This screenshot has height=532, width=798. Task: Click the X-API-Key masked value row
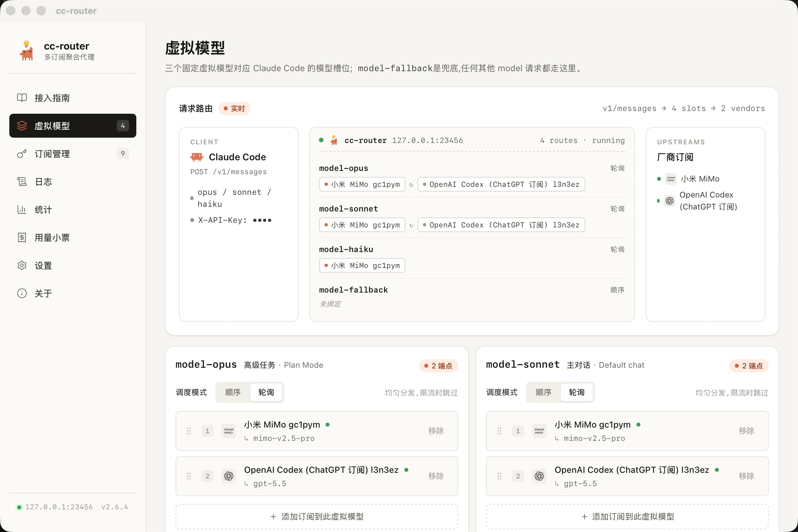(x=231, y=220)
